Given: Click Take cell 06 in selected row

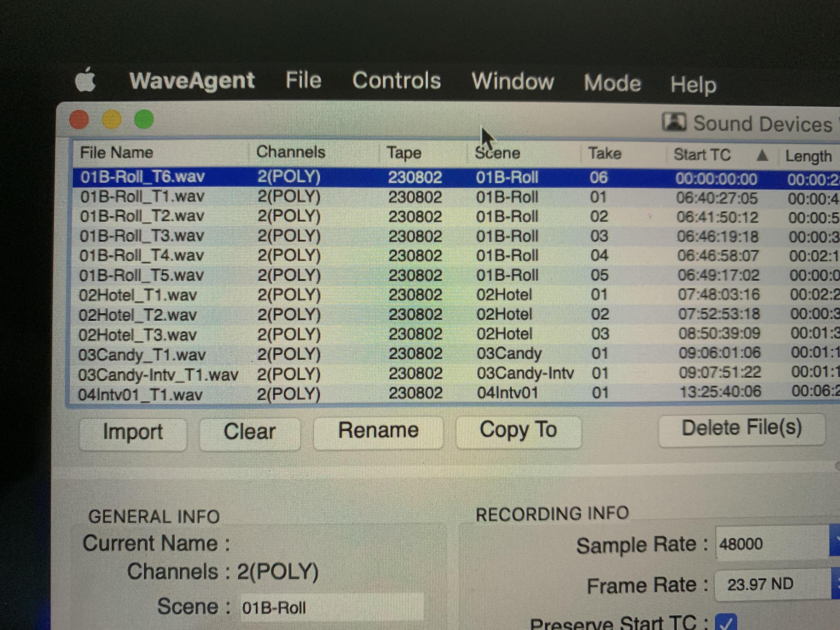Looking at the screenshot, I should point(599,178).
